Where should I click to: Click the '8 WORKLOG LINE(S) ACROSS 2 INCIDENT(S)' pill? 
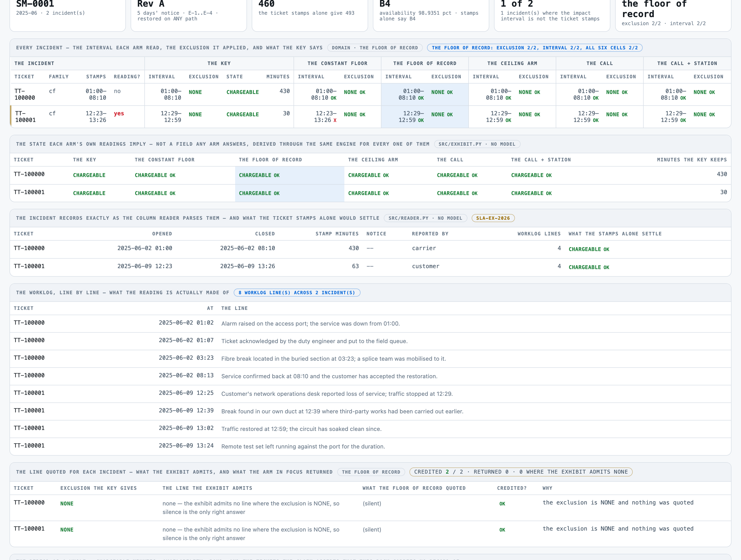click(297, 293)
